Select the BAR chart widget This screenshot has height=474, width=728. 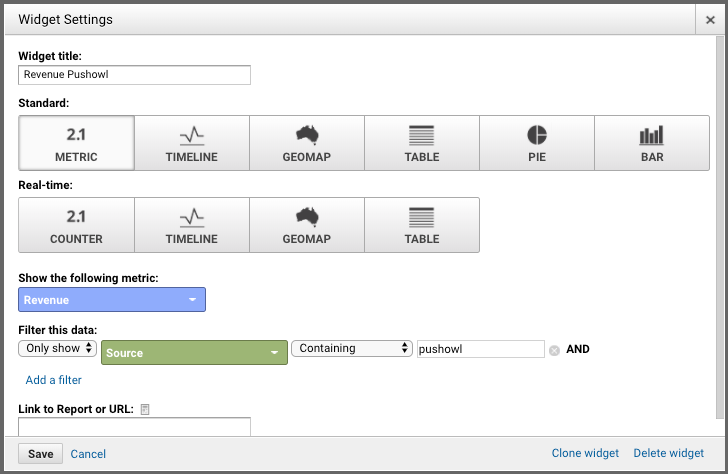[652, 143]
